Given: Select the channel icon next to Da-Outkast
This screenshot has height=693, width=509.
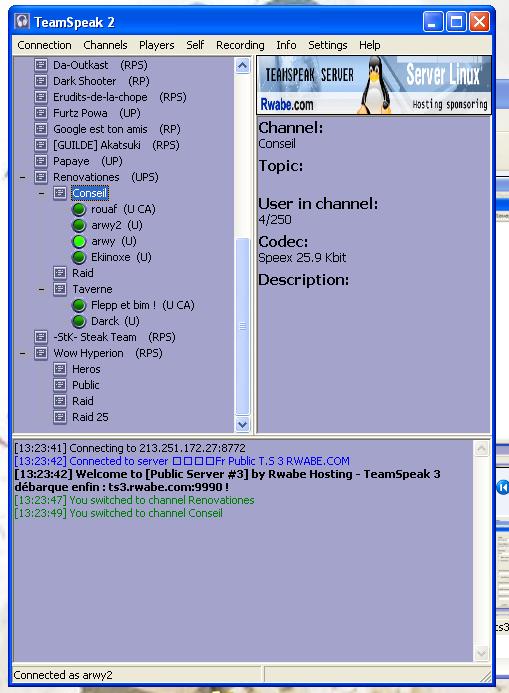Looking at the screenshot, I should tap(41, 65).
